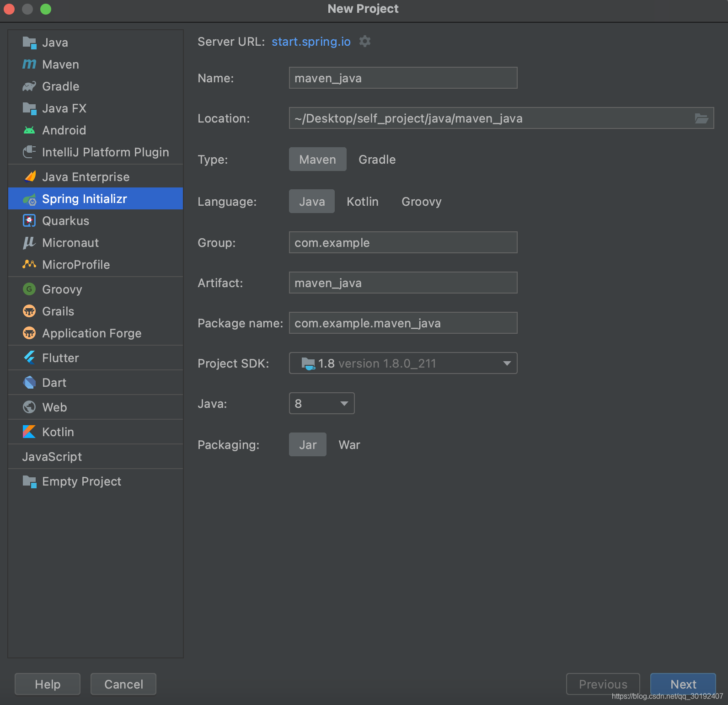Click into the Group field
Screen dimensions: 728x705
click(403, 242)
